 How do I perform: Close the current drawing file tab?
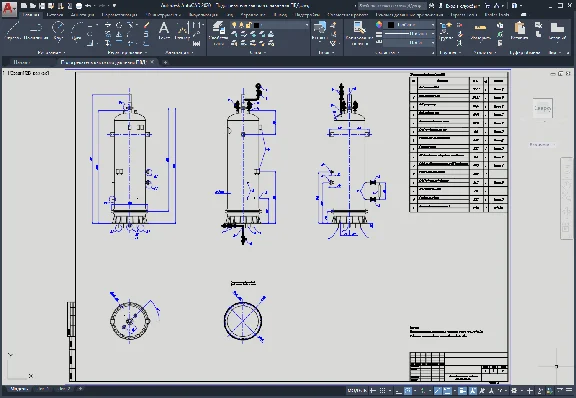[152, 62]
